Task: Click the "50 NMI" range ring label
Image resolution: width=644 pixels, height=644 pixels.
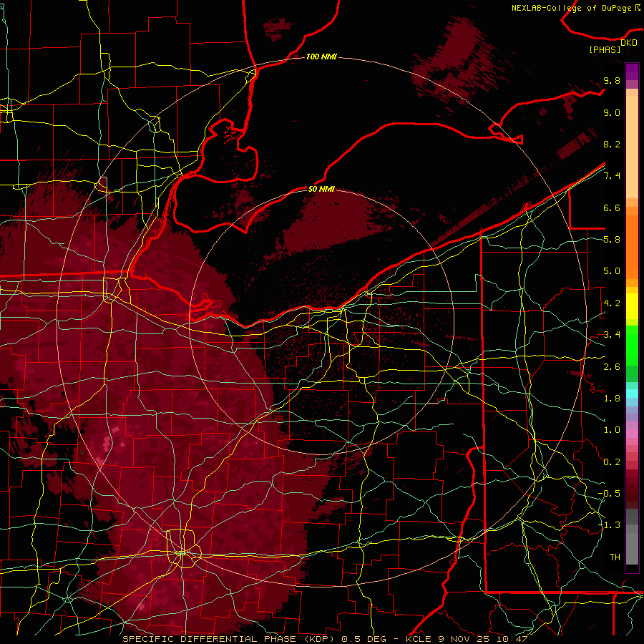Action: [x=321, y=189]
